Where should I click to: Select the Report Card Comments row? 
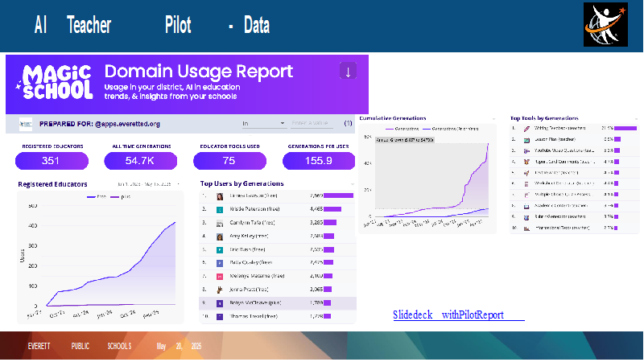(x=574, y=162)
